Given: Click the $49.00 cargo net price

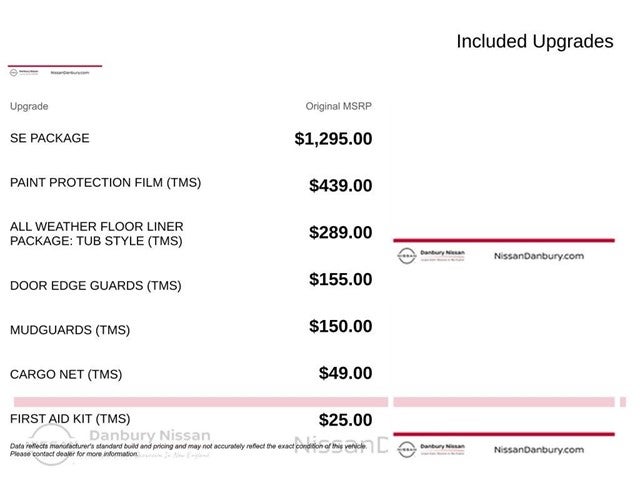Looking at the screenshot, I should pos(345,373).
